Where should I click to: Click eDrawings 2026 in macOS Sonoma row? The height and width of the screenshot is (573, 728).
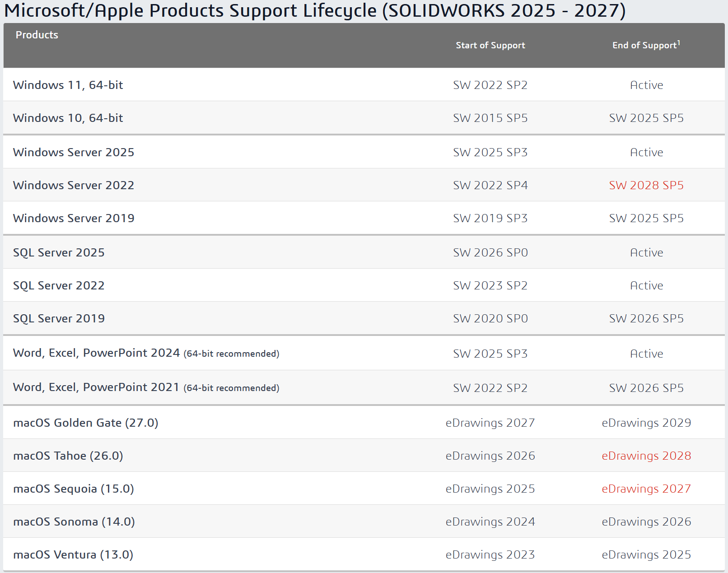(646, 522)
